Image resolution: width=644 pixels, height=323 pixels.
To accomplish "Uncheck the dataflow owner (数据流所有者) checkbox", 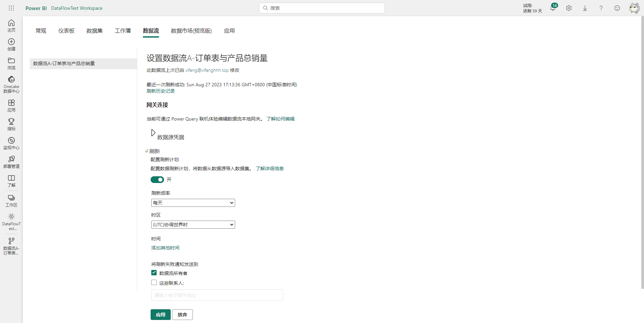I will pos(154,273).
